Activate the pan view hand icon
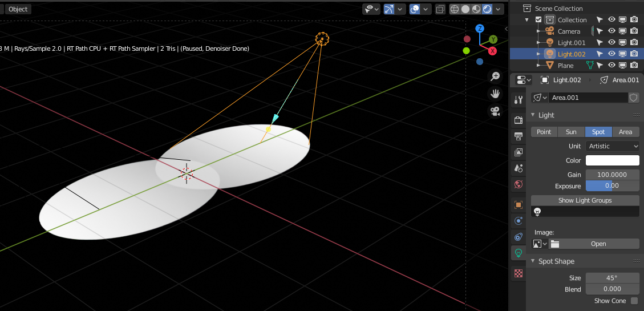 pos(495,94)
